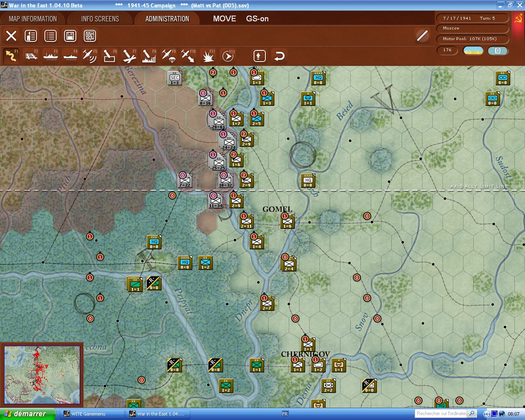Click the Rechercher sur l'ordinateur search field
Viewport: 525px width, 420px height.
pos(441,413)
